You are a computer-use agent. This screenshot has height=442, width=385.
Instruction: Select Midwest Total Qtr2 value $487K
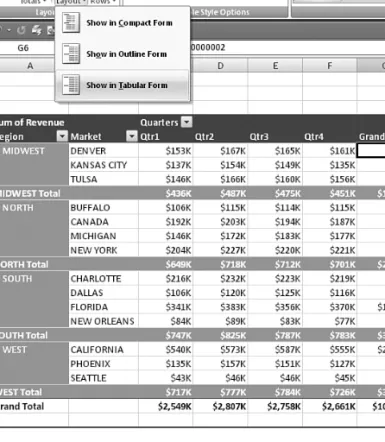(x=220, y=193)
